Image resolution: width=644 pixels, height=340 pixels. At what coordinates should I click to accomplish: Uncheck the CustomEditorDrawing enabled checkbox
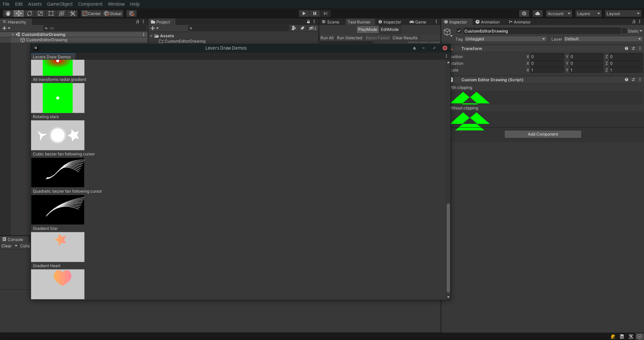(x=459, y=31)
